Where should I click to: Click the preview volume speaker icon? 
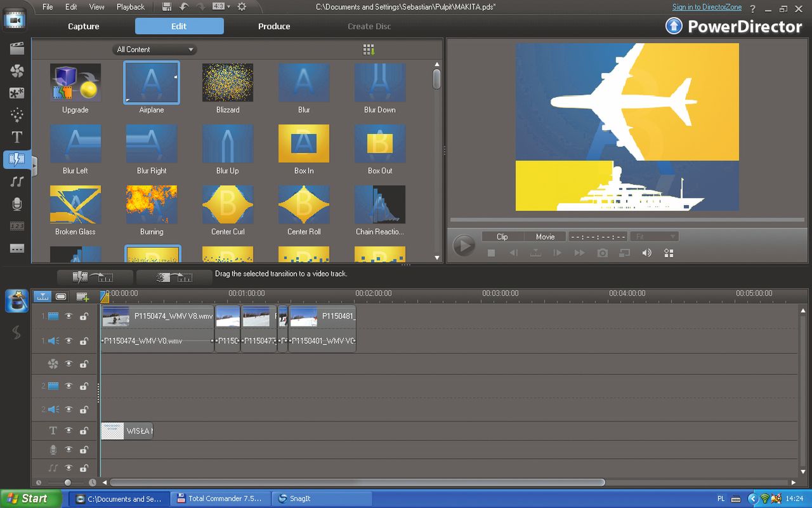tap(646, 253)
